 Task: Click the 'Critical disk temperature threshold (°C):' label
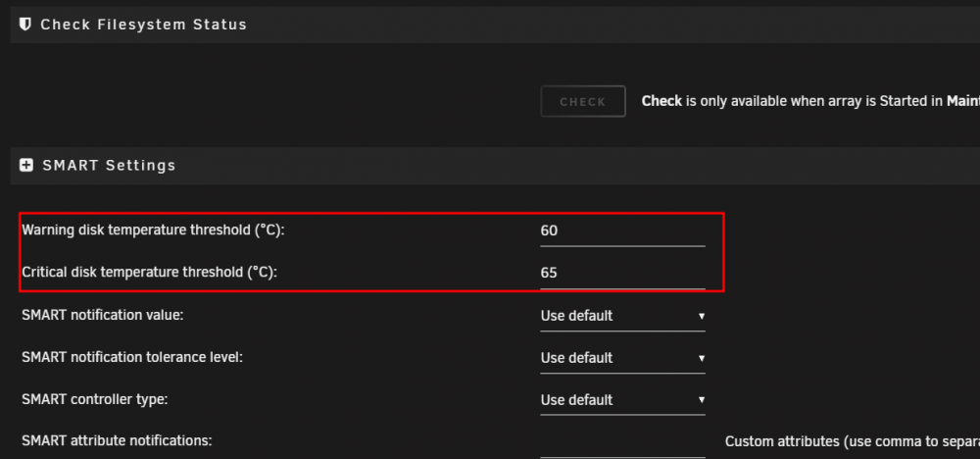click(149, 273)
